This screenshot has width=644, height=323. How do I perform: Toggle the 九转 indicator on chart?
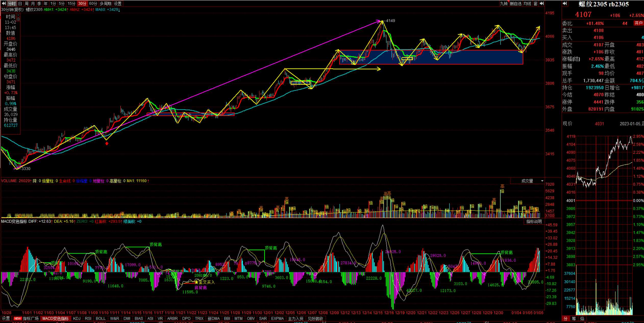pyautogui.click(x=504, y=4)
